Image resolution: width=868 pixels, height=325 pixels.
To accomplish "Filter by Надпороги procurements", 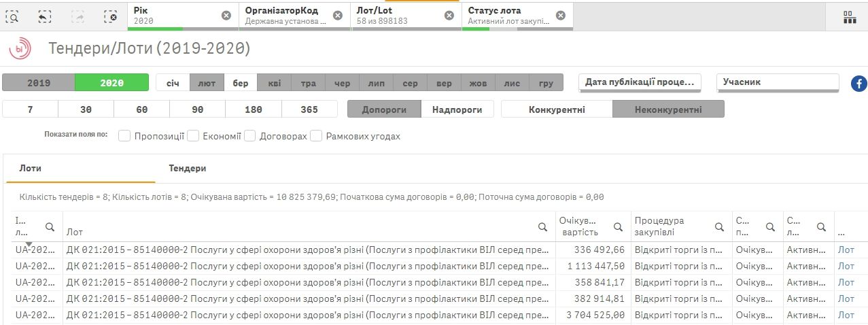I will pyautogui.click(x=457, y=109).
